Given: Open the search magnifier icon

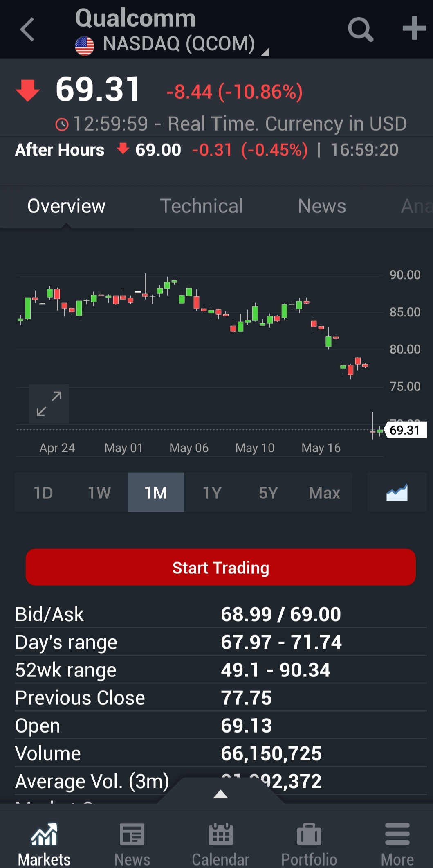Looking at the screenshot, I should point(360,29).
